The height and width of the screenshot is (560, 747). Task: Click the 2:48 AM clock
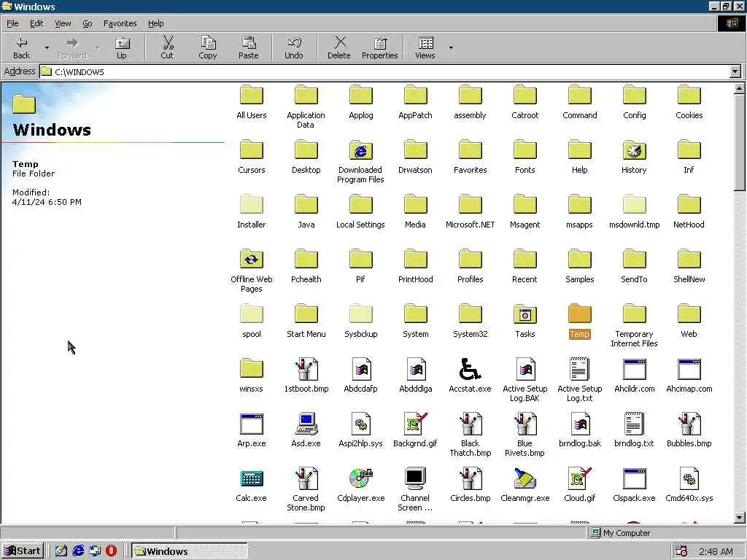click(x=716, y=551)
